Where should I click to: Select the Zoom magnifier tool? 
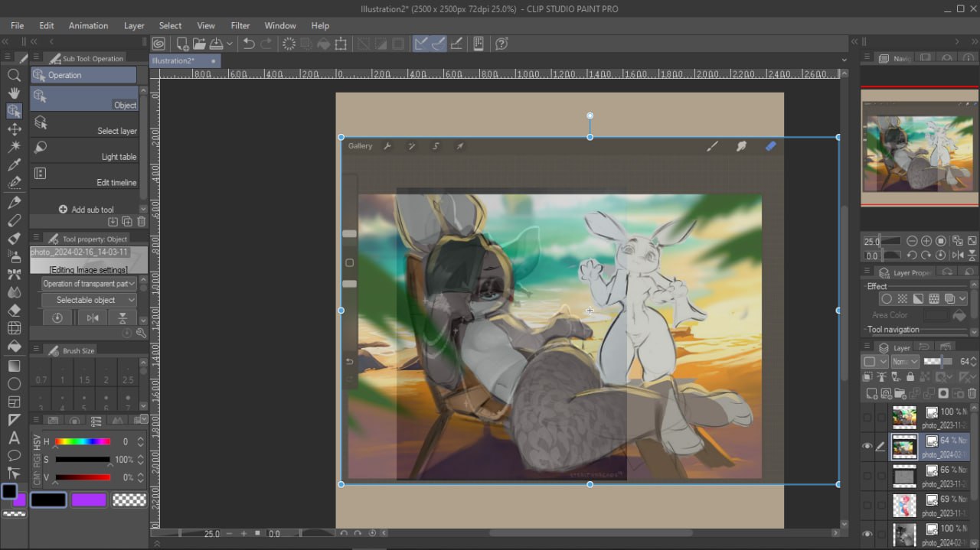[14, 75]
